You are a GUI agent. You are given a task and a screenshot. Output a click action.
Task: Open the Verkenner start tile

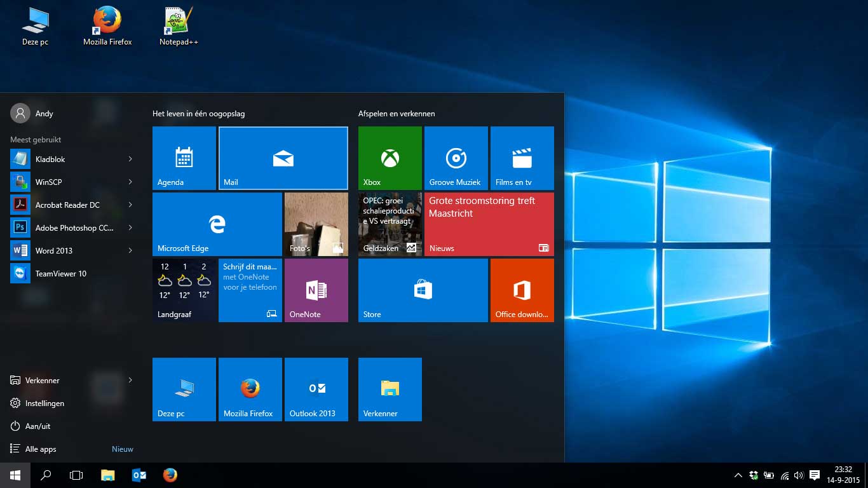tap(390, 390)
